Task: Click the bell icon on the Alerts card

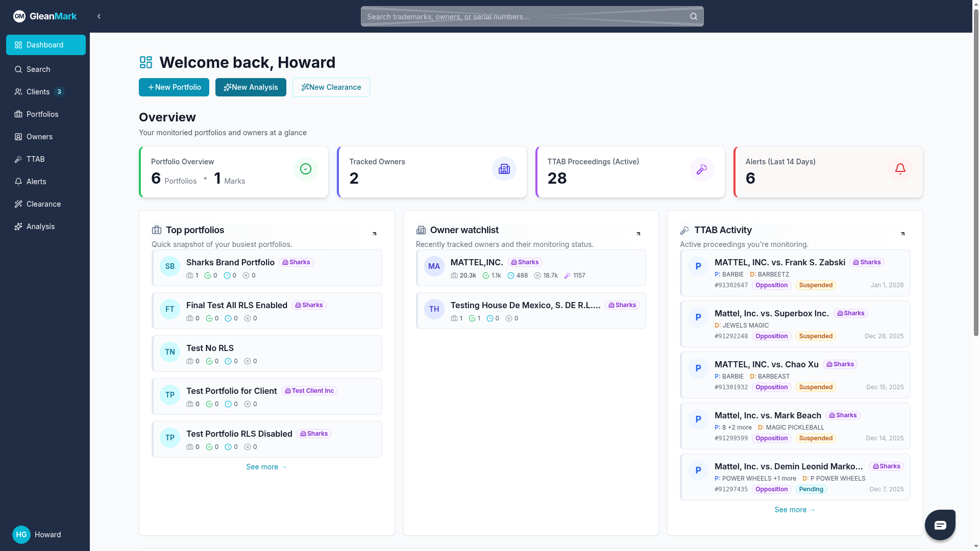Action: tap(900, 168)
